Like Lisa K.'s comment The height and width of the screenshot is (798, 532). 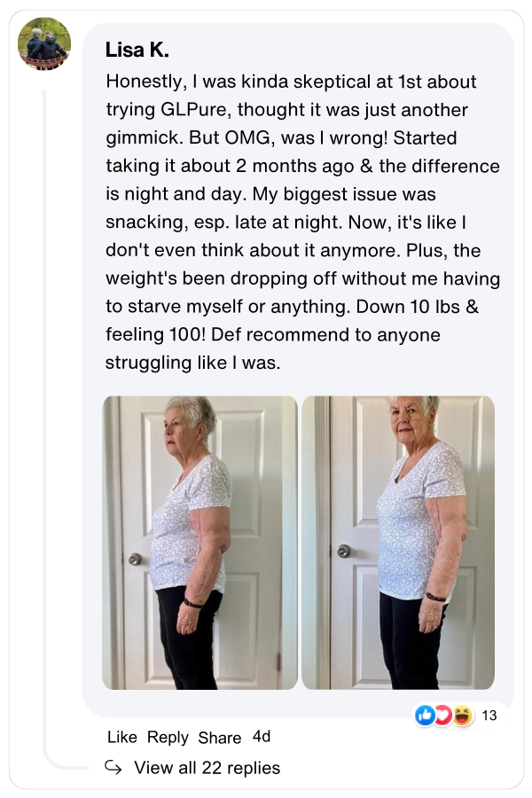coord(122,737)
